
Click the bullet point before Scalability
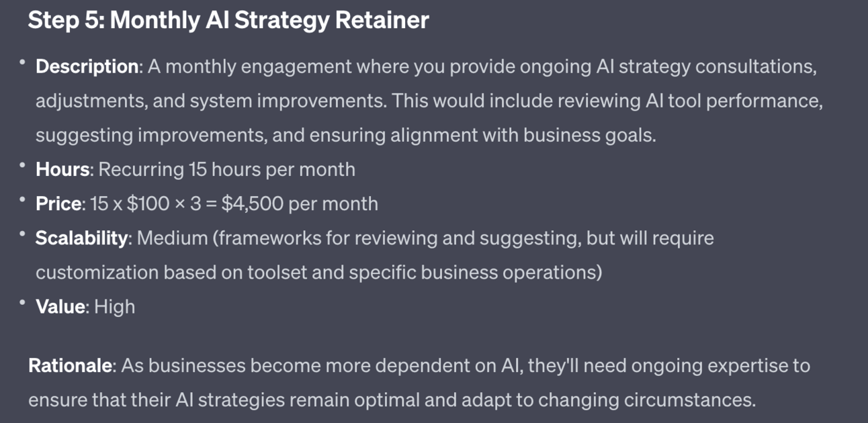22,234
